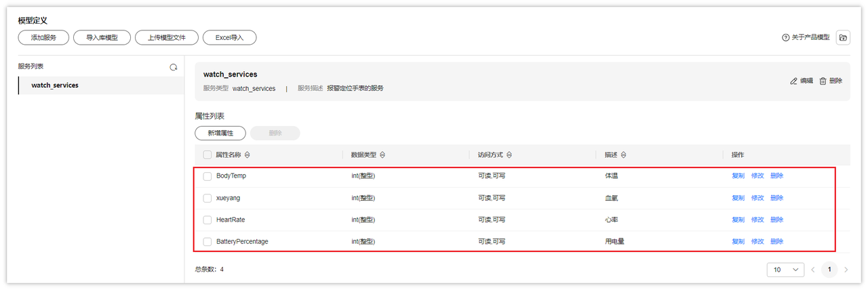
Task: Check the BatteryPercentage row checkbox
Action: 208,241
